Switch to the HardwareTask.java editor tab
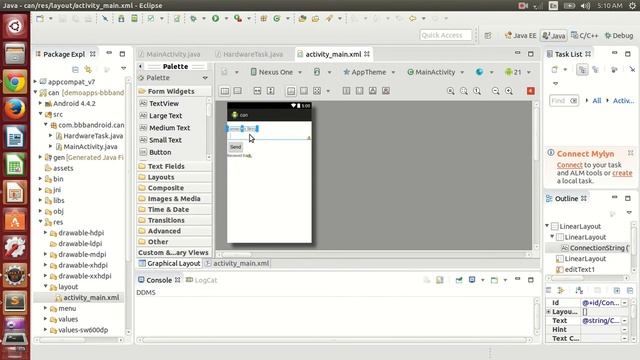Viewport: 640px width, 360px height. pyautogui.click(x=253, y=54)
